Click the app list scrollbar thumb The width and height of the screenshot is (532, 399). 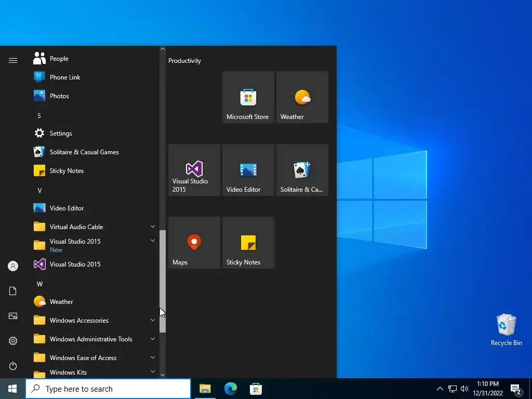(163, 281)
